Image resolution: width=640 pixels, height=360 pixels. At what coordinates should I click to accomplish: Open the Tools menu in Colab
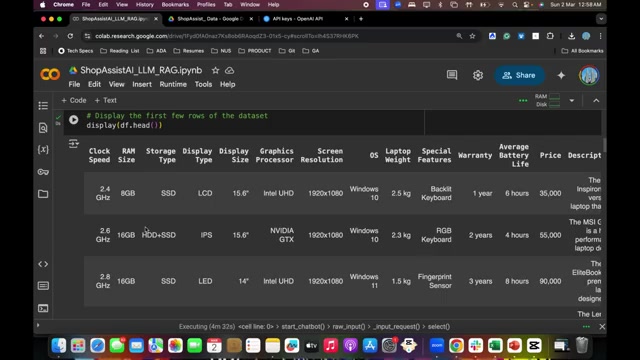tap(203, 84)
